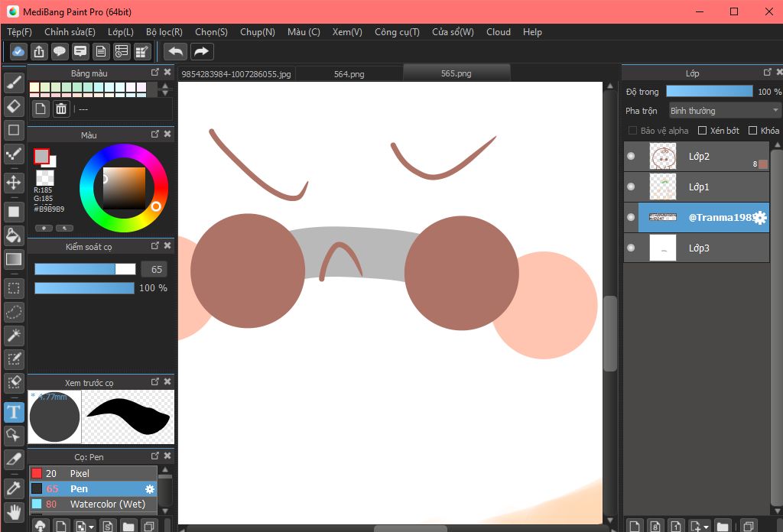This screenshot has height=532, width=783.
Task: Choose the Bucket fill tool
Action: tap(14, 235)
